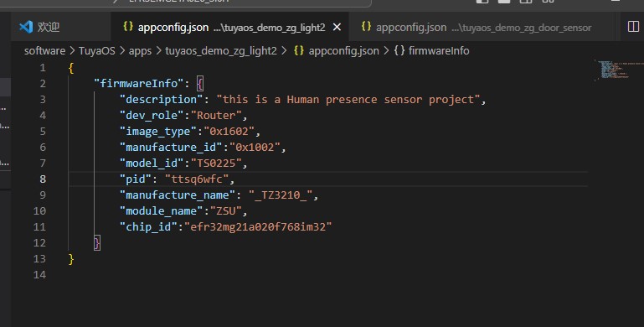Open the "software" breadcrumb dropdown
The image size is (644, 327).
pos(44,50)
